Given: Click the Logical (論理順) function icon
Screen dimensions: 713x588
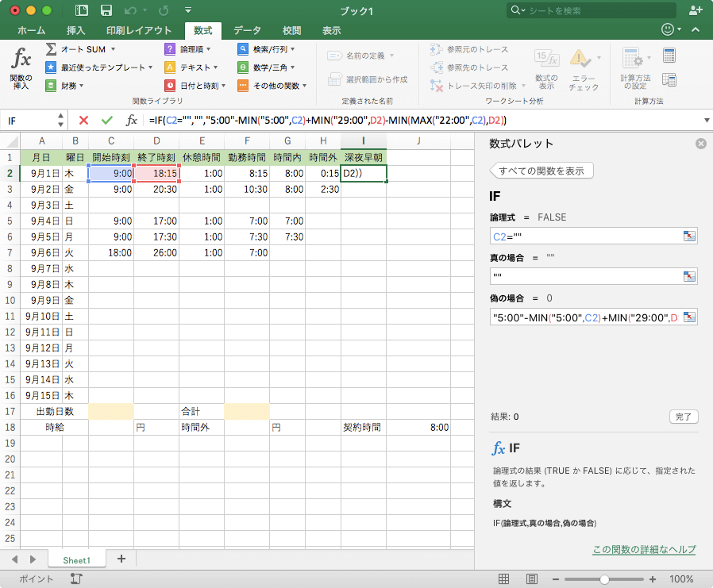Looking at the screenshot, I should [x=170, y=49].
